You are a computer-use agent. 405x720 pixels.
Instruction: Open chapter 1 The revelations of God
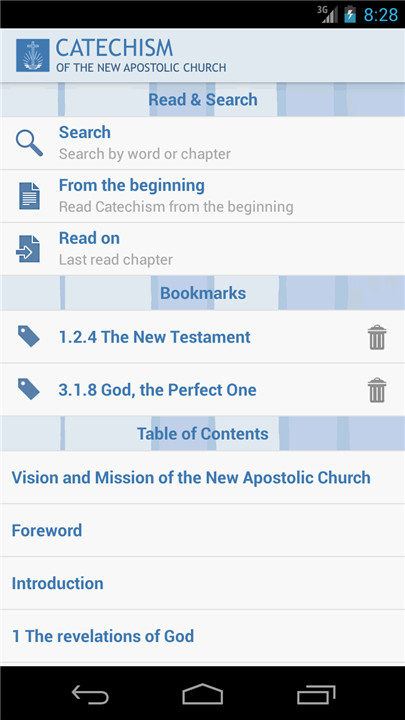coord(202,636)
